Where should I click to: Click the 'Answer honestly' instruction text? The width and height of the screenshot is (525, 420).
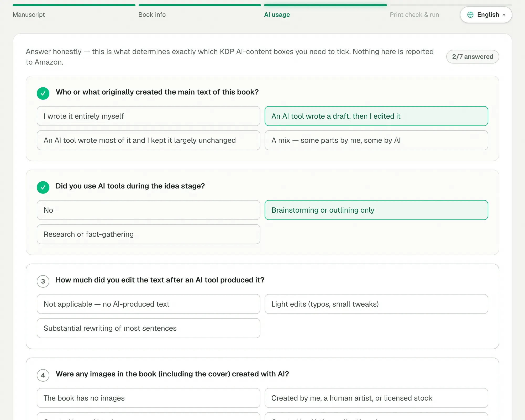230,57
